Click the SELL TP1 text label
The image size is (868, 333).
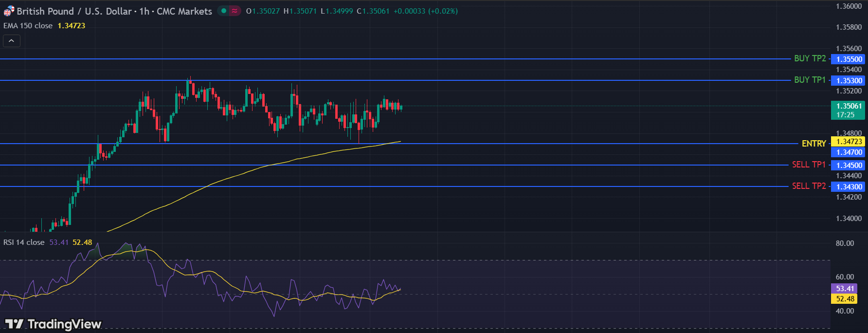(809, 165)
